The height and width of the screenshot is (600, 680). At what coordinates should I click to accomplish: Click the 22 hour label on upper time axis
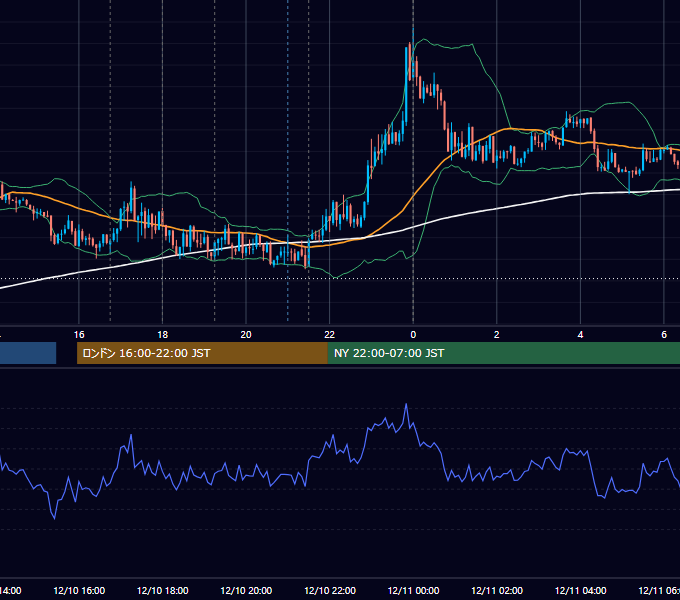click(330, 335)
